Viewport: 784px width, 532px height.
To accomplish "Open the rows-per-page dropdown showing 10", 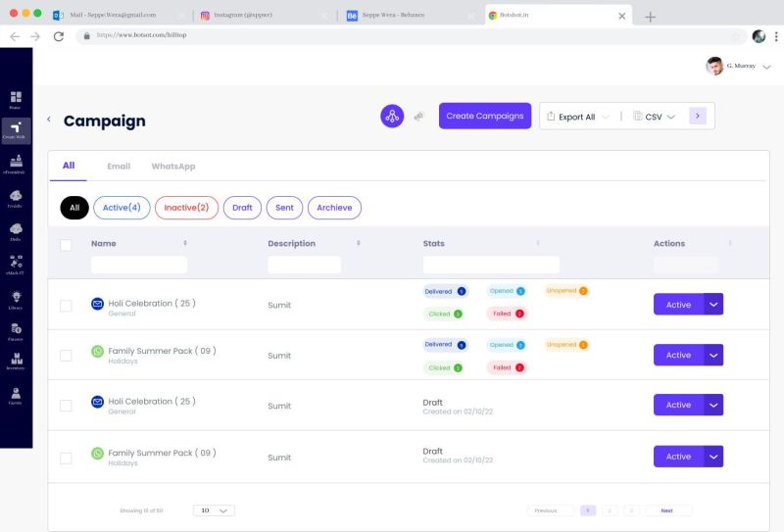I will pyautogui.click(x=214, y=510).
